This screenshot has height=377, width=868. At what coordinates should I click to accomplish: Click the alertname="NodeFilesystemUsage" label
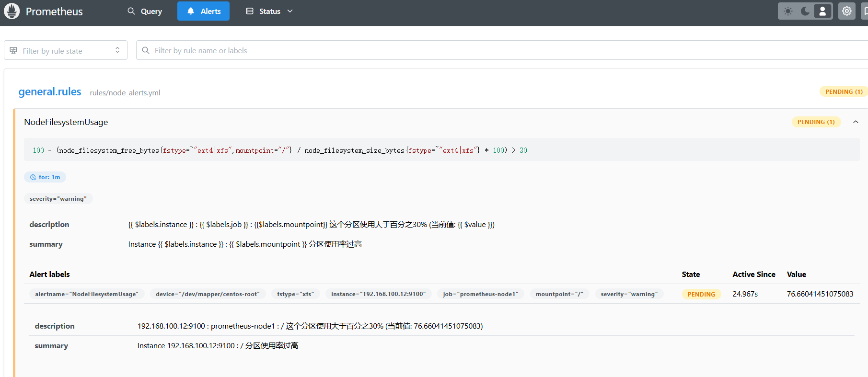(87, 294)
